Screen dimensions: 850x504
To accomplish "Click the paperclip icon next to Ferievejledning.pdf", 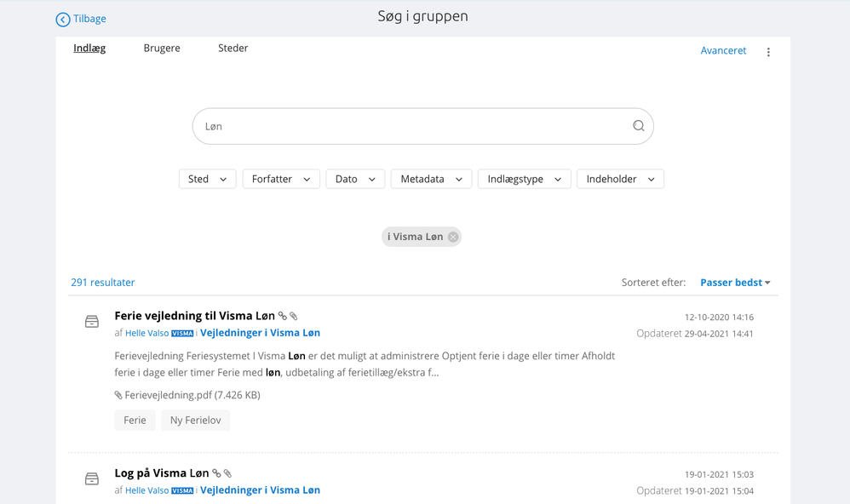I will (x=118, y=395).
